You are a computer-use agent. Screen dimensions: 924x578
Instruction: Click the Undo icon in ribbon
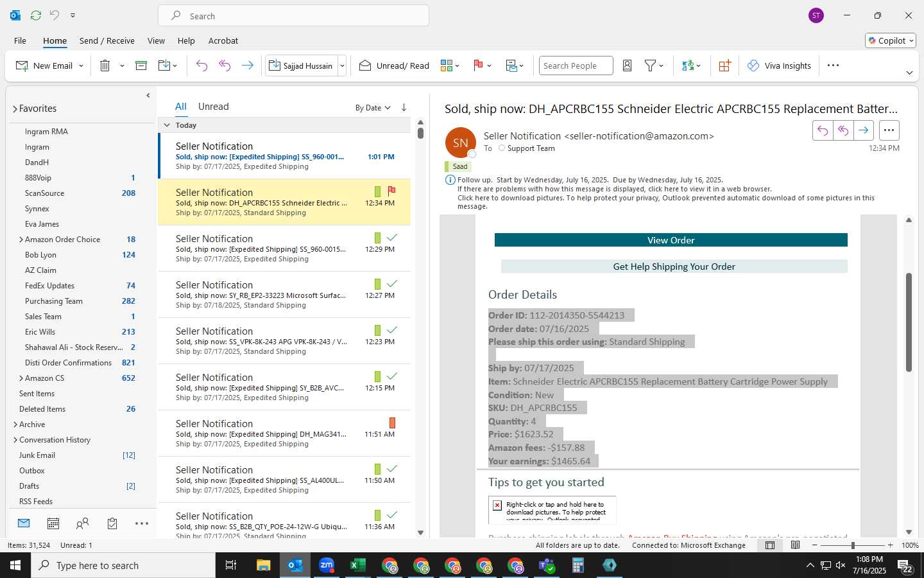click(x=201, y=66)
